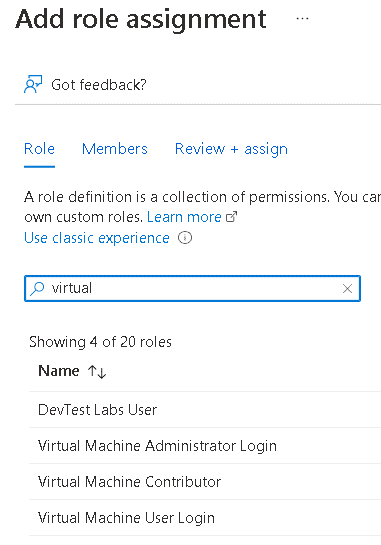Viewport: 381px width, 545px height.
Task: Focus the role search field containing virtual
Action: [192, 288]
